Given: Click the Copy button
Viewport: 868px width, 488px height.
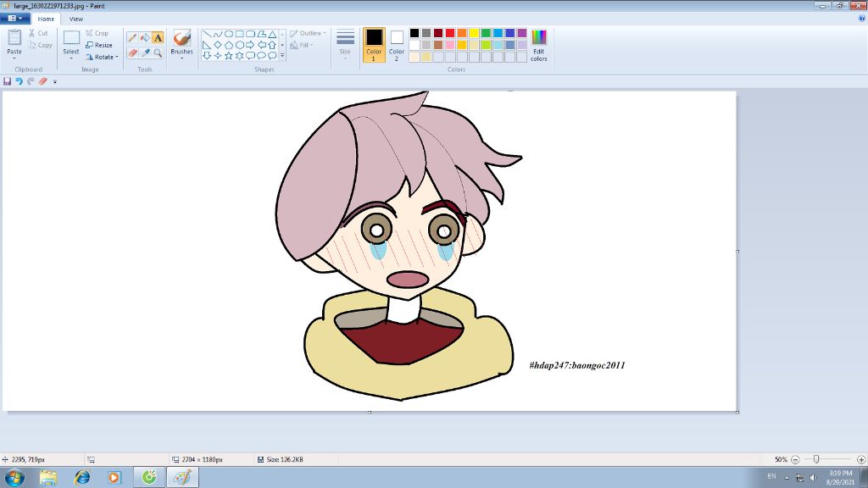Looking at the screenshot, I should [40, 45].
